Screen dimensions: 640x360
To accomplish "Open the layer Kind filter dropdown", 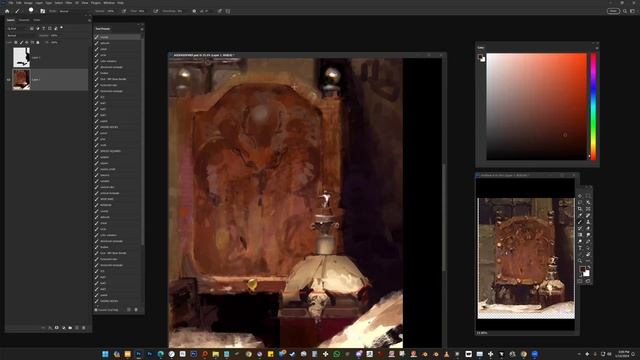I will (x=18, y=29).
